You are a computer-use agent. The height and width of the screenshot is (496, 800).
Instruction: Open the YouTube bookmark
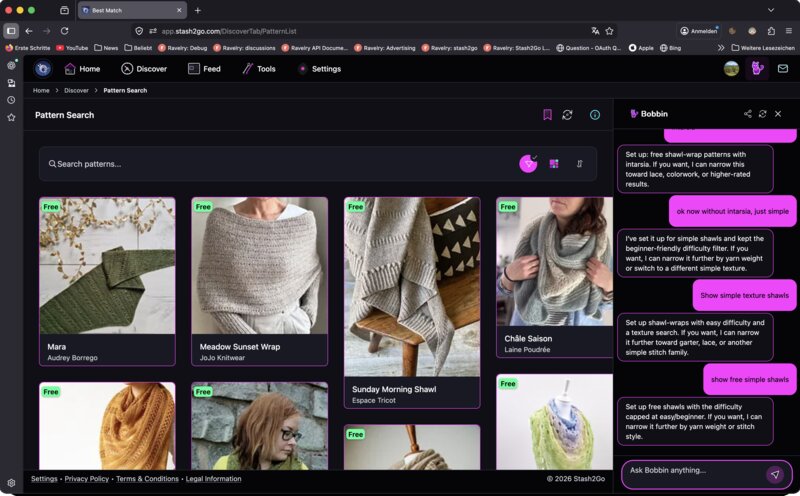coord(72,48)
